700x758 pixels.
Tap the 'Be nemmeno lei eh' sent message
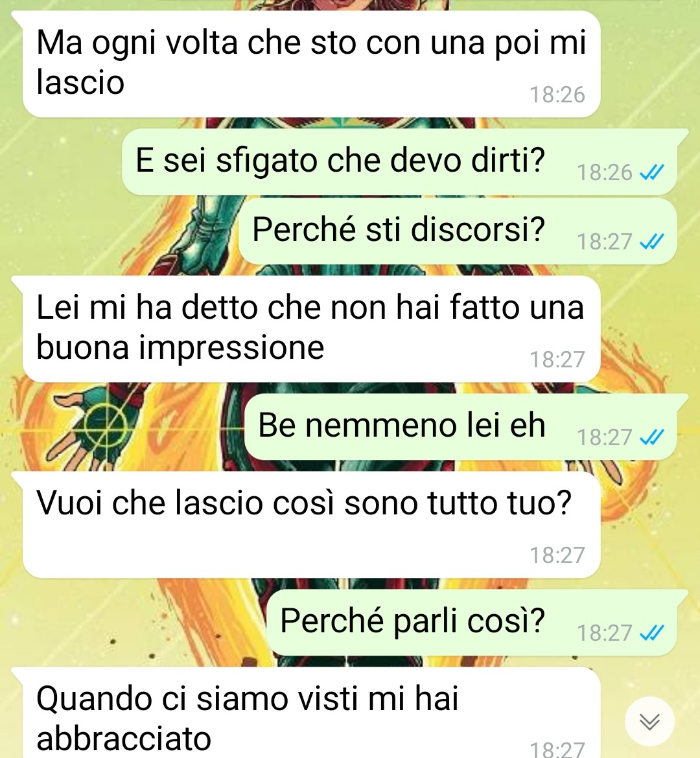[461, 427]
